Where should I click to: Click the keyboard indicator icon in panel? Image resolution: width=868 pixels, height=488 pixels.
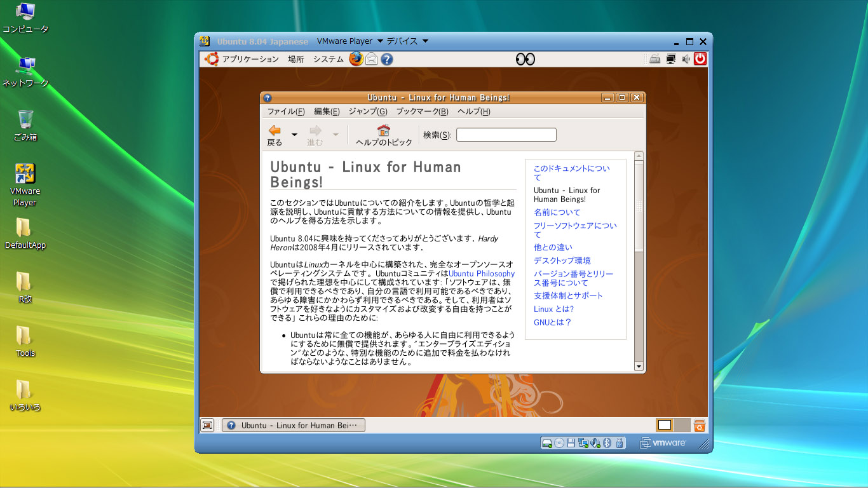tap(655, 59)
